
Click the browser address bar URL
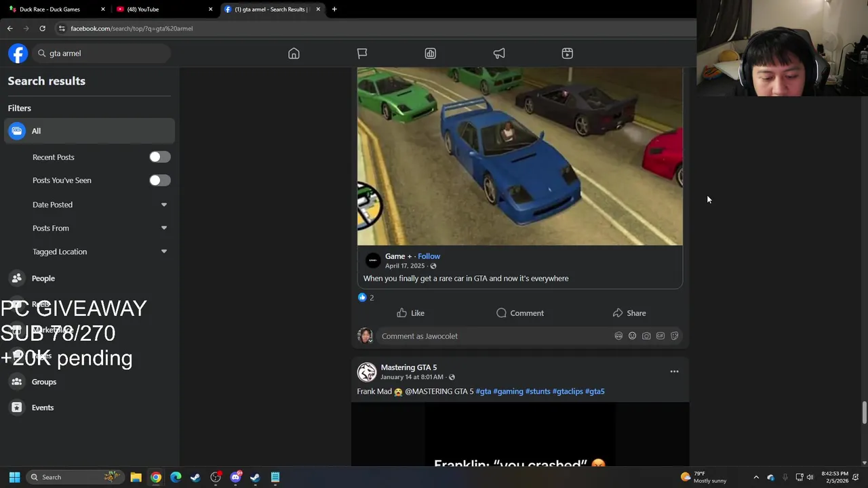132,28
